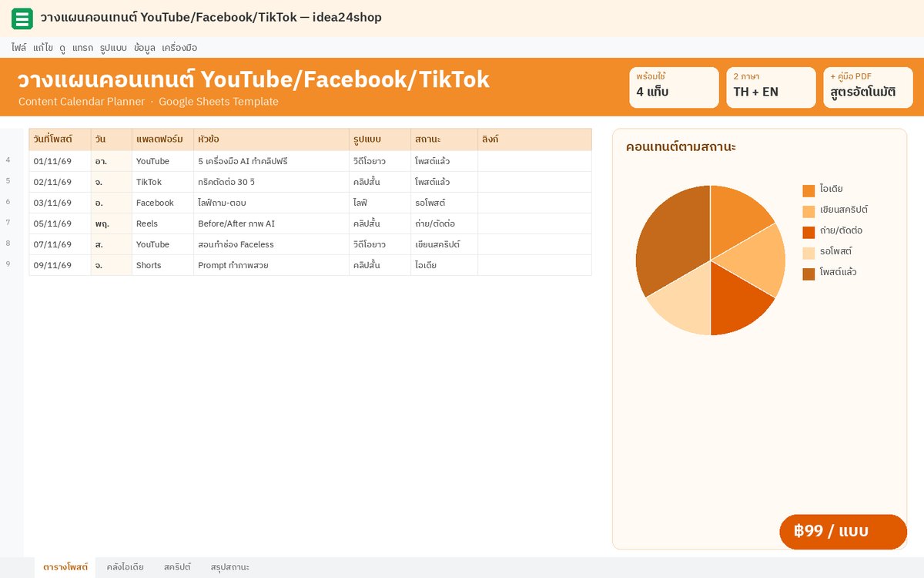Click the ถ่าย/ตัดต่อ legend color swatch

808,232
